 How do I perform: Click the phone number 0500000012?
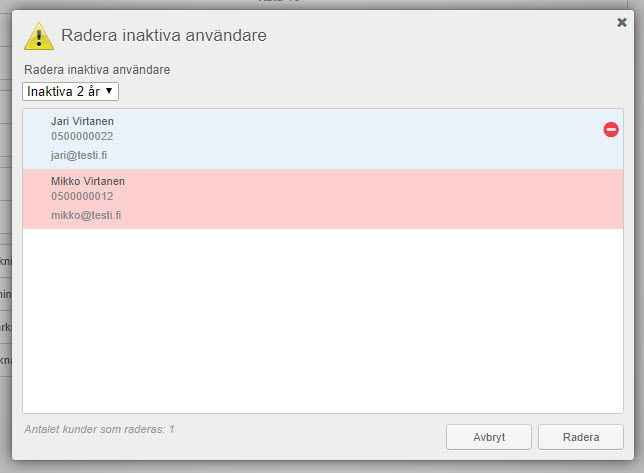pyautogui.click(x=82, y=196)
